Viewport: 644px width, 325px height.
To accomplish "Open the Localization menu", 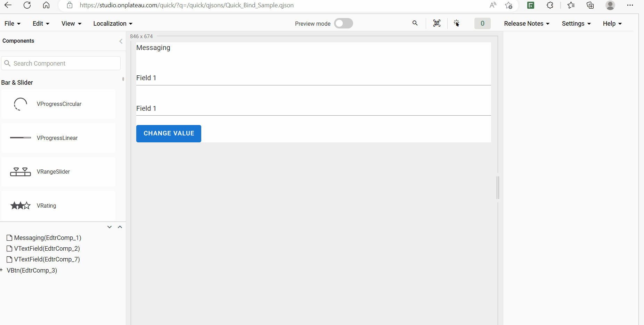I will pyautogui.click(x=113, y=24).
